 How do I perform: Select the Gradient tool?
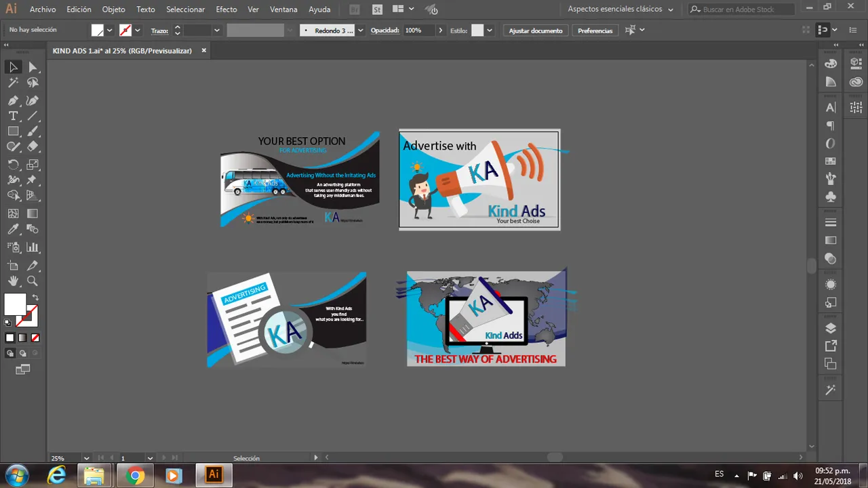(x=33, y=213)
